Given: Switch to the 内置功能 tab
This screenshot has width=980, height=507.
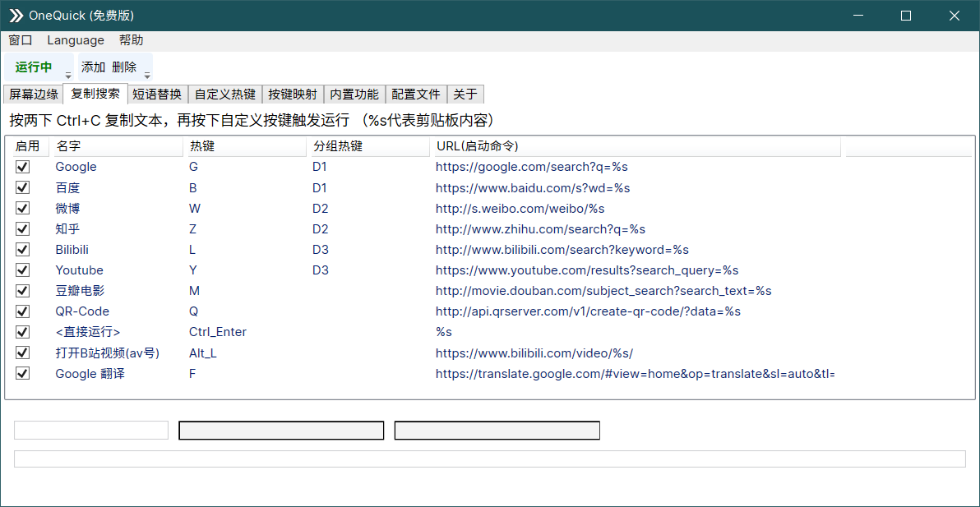Looking at the screenshot, I should coord(354,94).
